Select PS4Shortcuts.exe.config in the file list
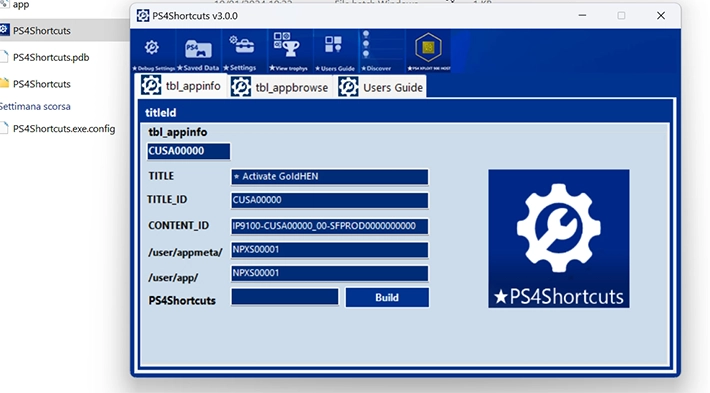The height and width of the screenshot is (393, 710). coord(63,129)
